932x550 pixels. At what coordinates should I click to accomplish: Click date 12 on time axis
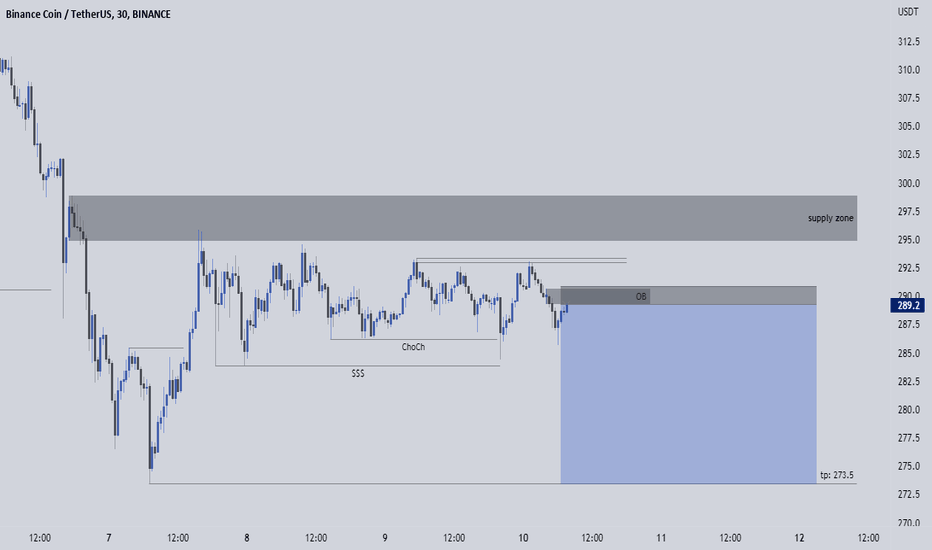coord(799,538)
